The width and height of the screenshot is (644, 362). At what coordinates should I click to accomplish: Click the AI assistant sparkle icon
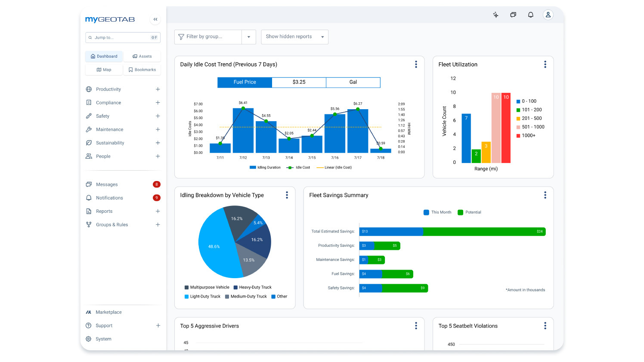pyautogui.click(x=495, y=14)
